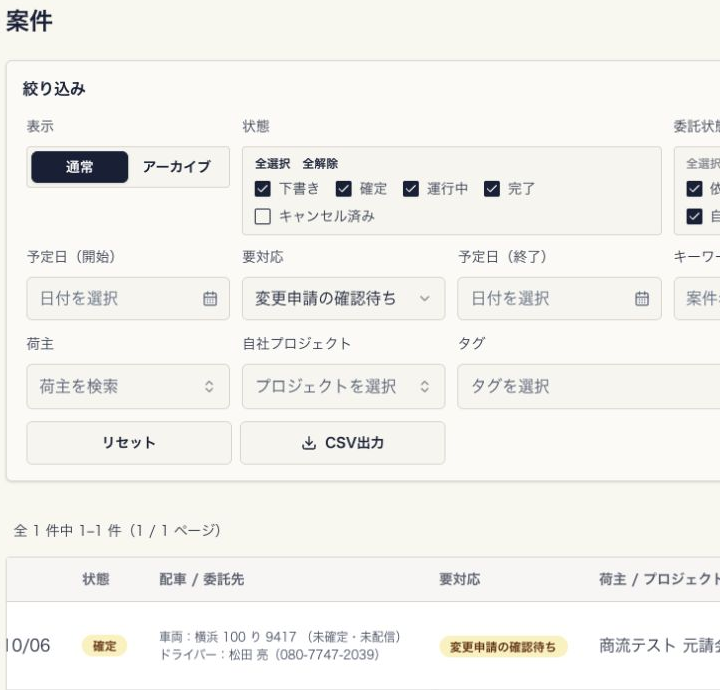Click the 商流テスト 元請 cell
This screenshot has width=720, height=690.
click(659, 645)
